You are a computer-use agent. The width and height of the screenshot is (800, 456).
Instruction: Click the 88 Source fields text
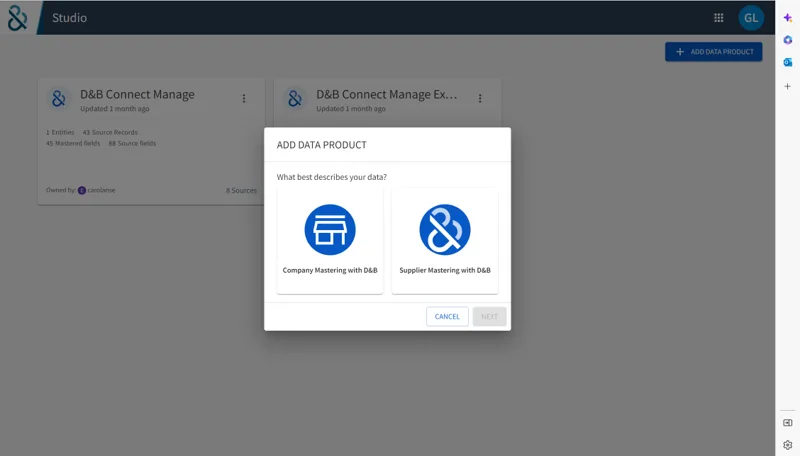click(132, 143)
